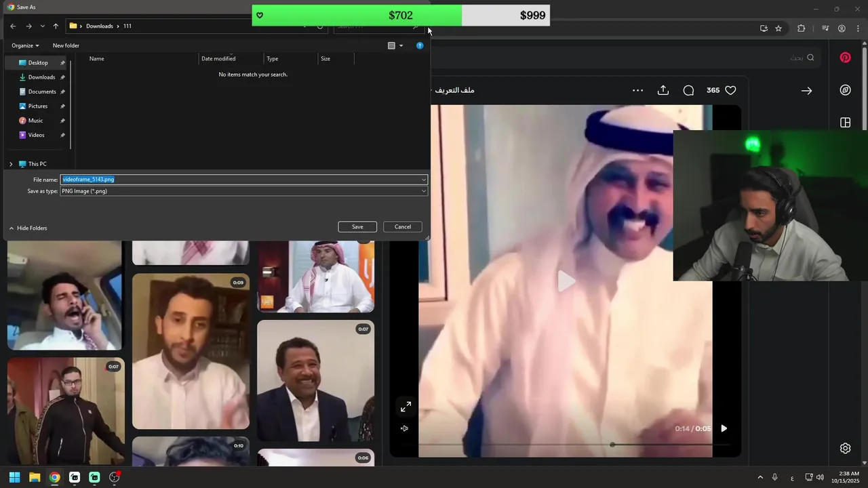Viewport: 868px width, 488px height.
Task: Select Music in navigation pane
Action: point(35,121)
